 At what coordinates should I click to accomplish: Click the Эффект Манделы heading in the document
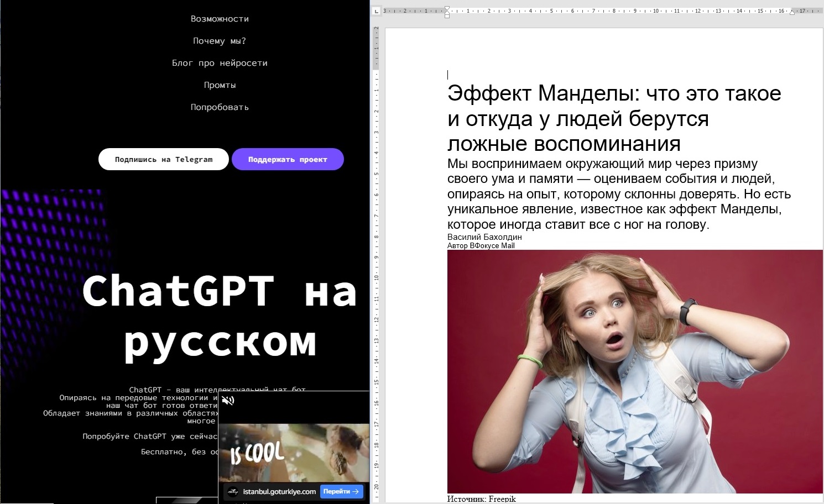[614, 118]
